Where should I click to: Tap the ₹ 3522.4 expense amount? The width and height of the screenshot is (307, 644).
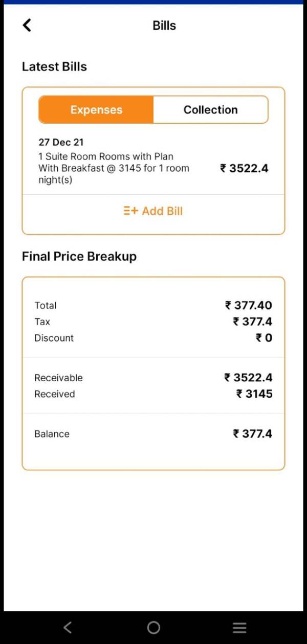click(x=244, y=168)
